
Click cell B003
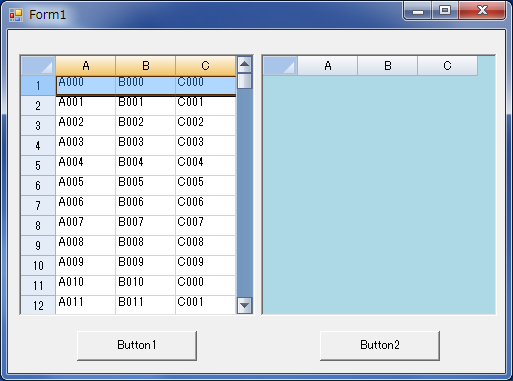click(x=146, y=146)
